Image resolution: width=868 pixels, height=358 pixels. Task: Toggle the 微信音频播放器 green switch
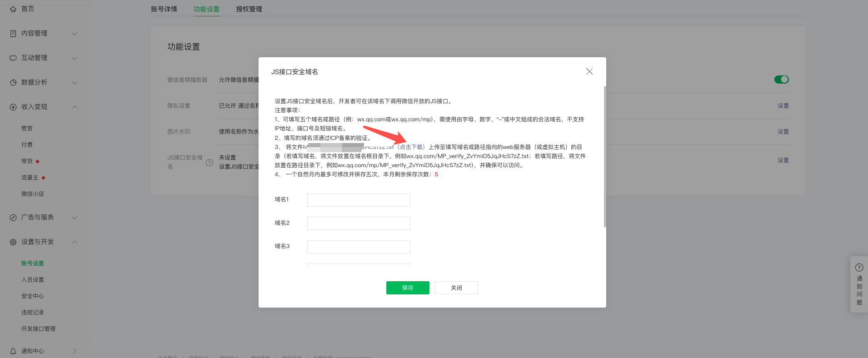(781, 80)
